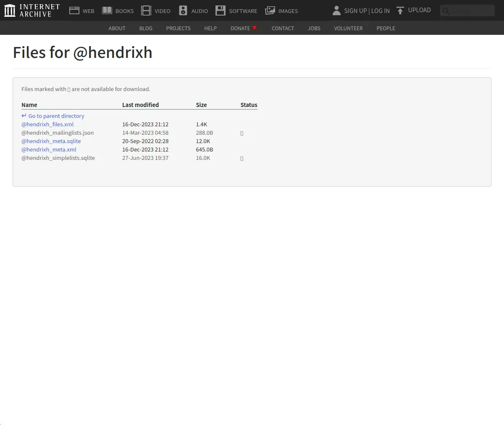The image size is (504, 428).
Task: Click the Files for @hendrixh heading
Action: coord(83,53)
